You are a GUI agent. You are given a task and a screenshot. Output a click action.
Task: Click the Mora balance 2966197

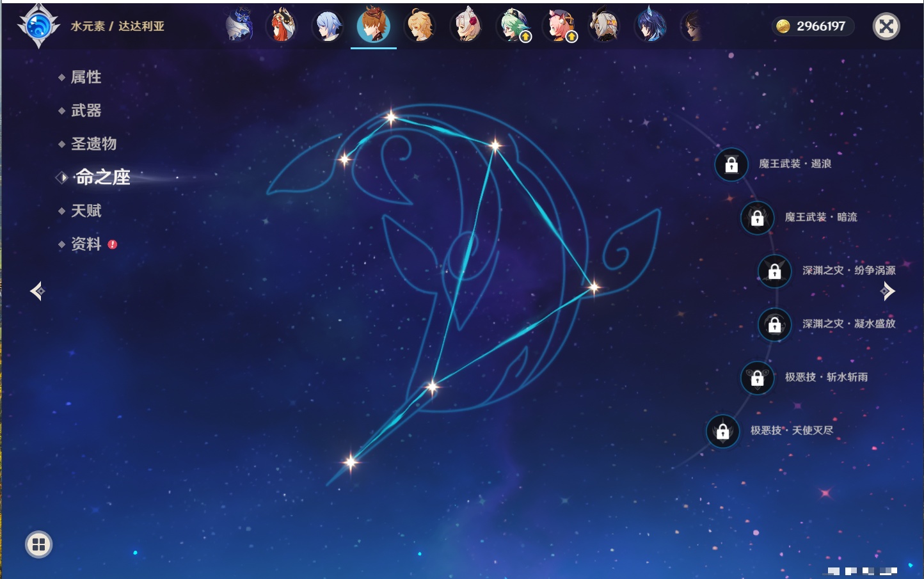(x=813, y=26)
